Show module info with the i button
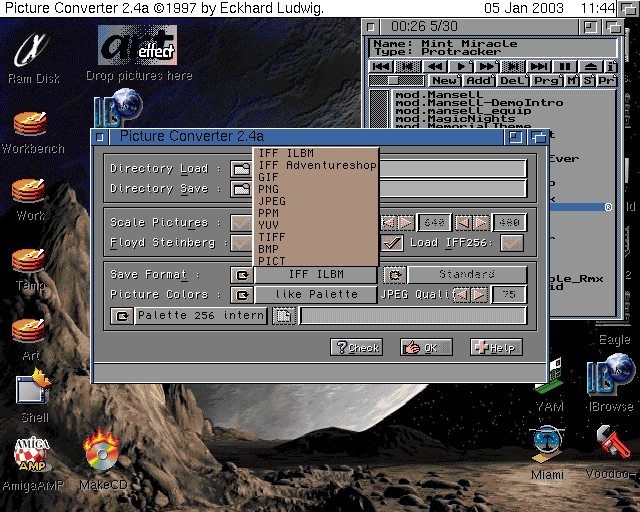 pyautogui.click(x=611, y=67)
